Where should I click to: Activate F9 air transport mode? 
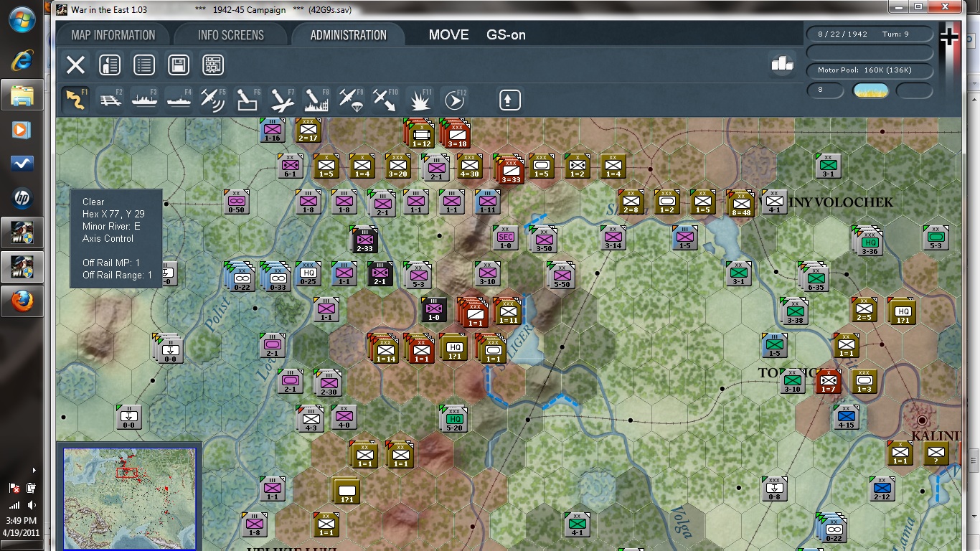pyautogui.click(x=351, y=100)
